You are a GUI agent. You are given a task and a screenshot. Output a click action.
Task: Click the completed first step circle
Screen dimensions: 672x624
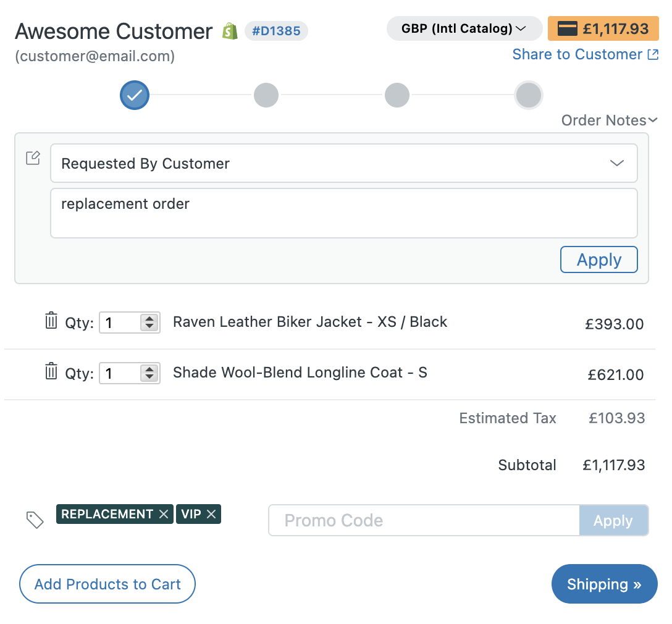pyautogui.click(x=135, y=95)
